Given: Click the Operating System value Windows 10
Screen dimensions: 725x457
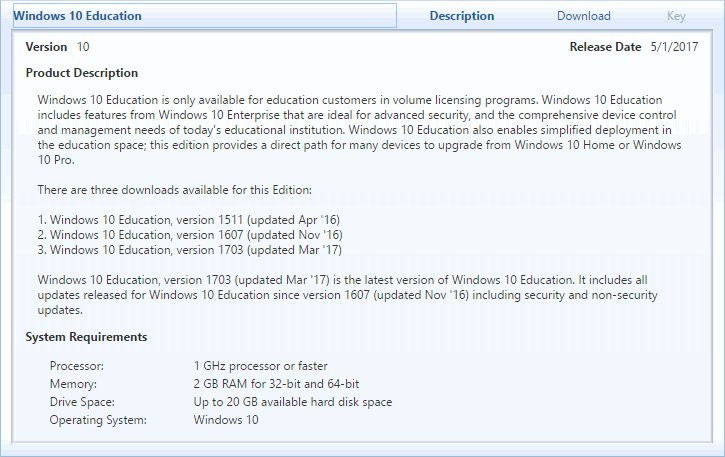Looking at the screenshot, I should [226, 420].
